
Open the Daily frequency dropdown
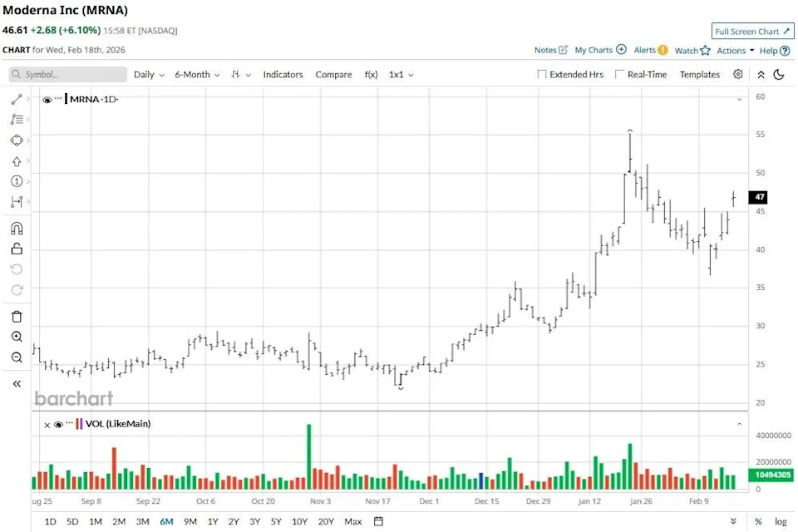pyautogui.click(x=149, y=75)
